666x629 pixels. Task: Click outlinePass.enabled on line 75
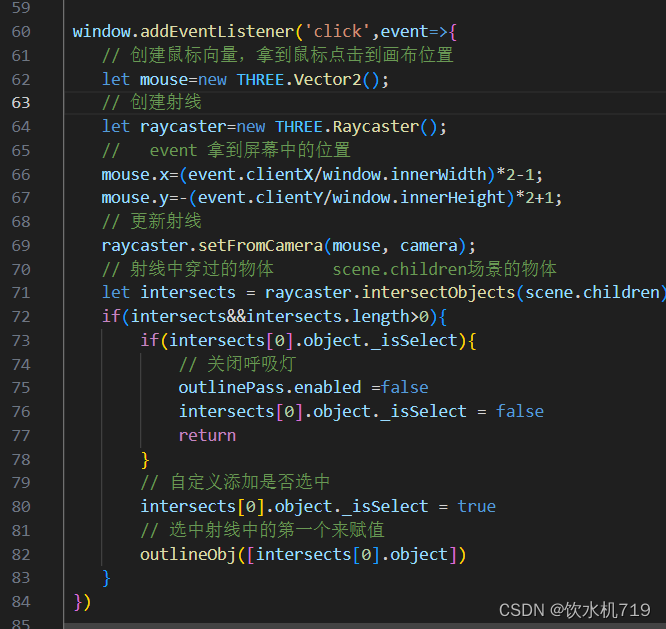tap(270, 388)
